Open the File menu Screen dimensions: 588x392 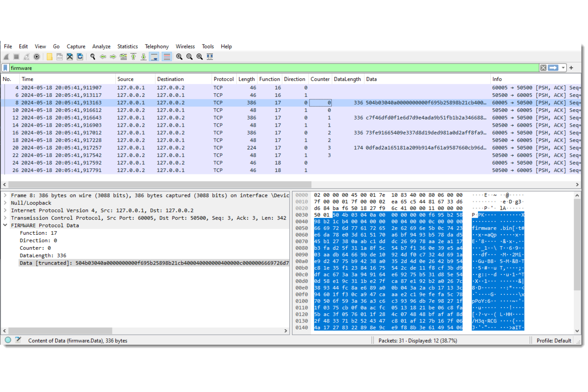[x=8, y=46]
